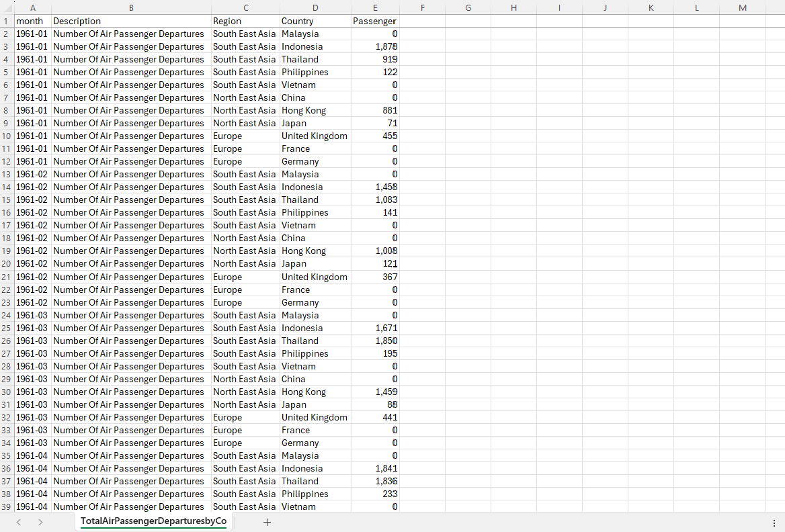
Task: Click the vertical three-dot options icon
Action: coord(774,522)
